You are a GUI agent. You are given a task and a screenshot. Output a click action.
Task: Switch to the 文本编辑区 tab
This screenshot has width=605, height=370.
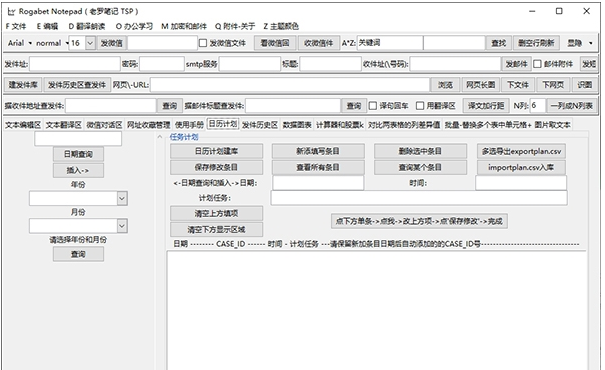[23, 125]
